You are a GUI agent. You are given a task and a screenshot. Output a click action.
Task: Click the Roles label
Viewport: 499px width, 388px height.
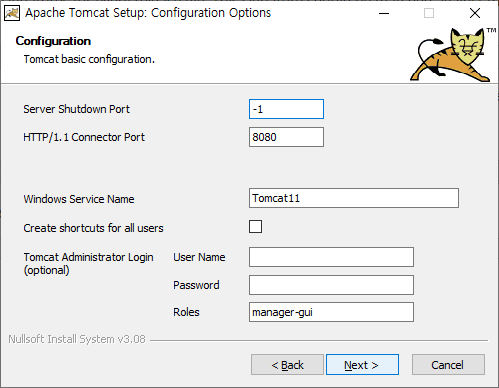click(186, 312)
